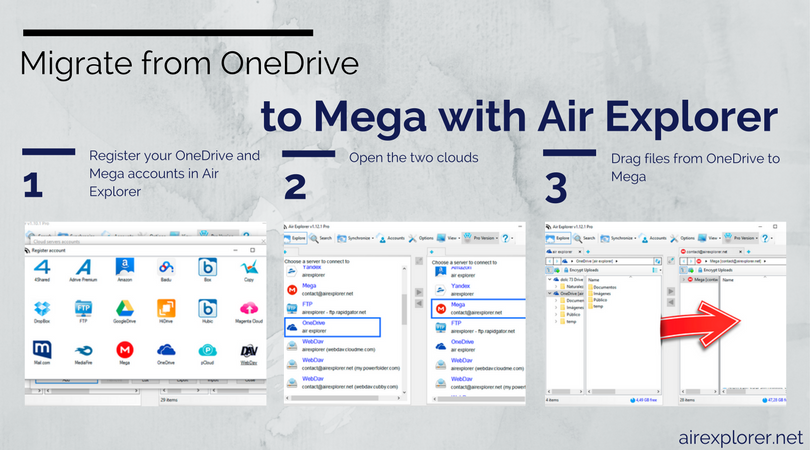
Task: Open Synchronize dropdown in step 2 toolbar
Action: (x=355, y=238)
